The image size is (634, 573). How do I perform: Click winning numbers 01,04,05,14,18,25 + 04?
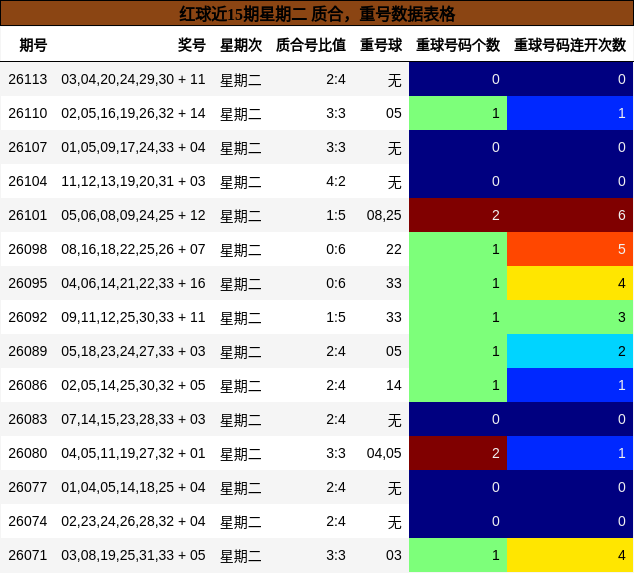(133, 487)
